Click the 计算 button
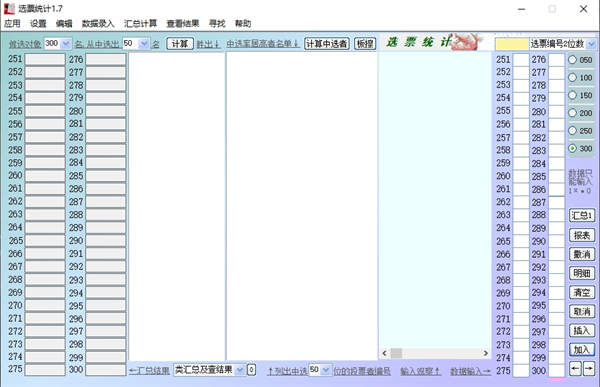 tap(180, 44)
